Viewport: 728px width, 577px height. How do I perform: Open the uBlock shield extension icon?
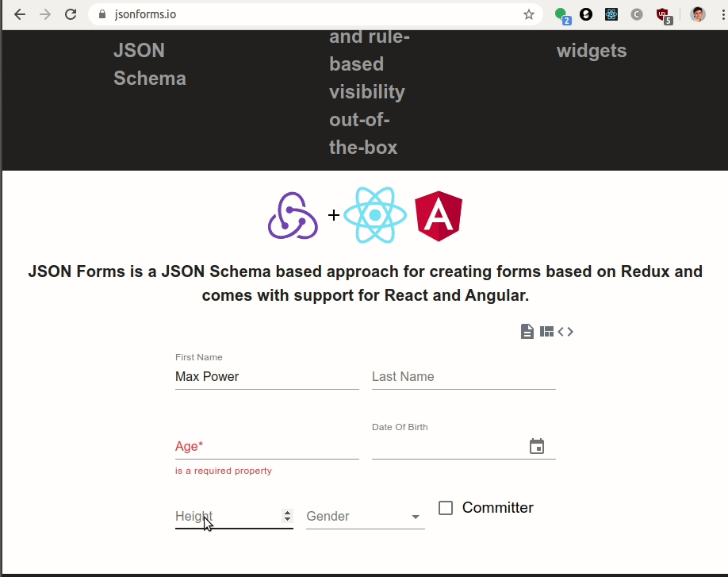[664, 16]
